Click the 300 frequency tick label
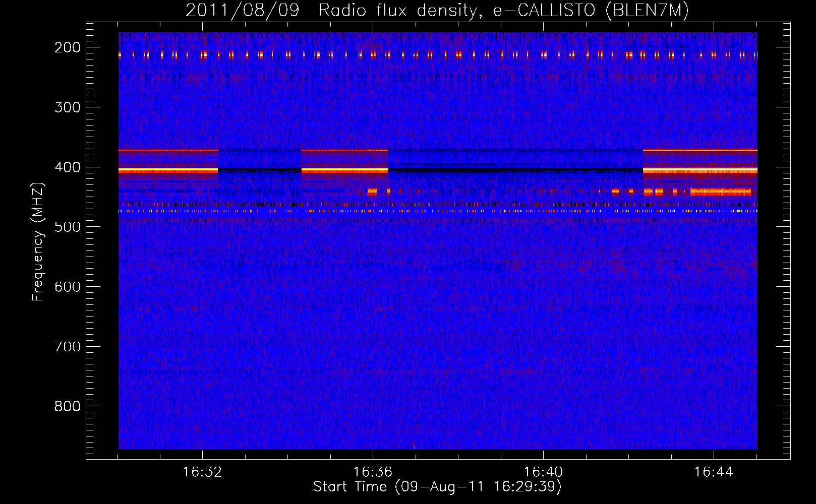The width and height of the screenshot is (816, 504). click(x=68, y=107)
